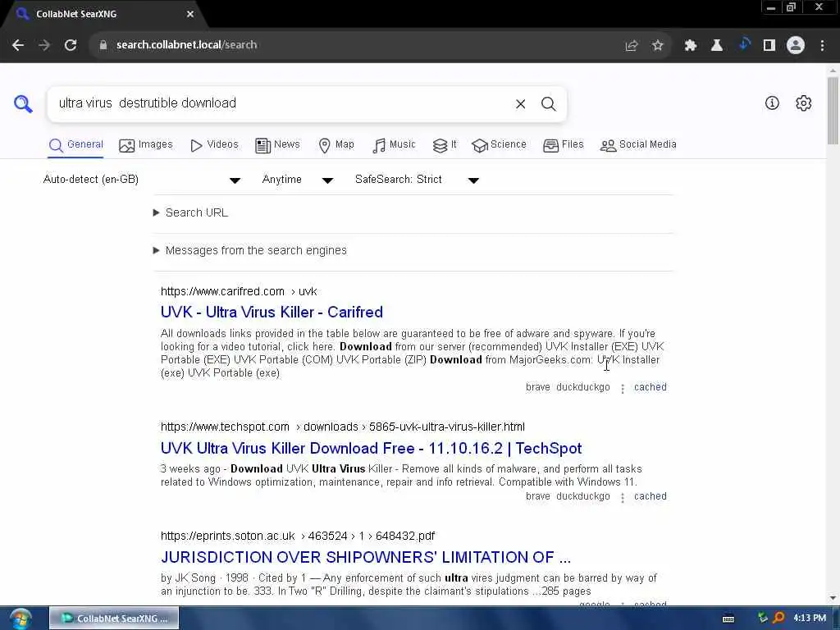Switch to the Map tab
840x630 pixels.
click(336, 144)
